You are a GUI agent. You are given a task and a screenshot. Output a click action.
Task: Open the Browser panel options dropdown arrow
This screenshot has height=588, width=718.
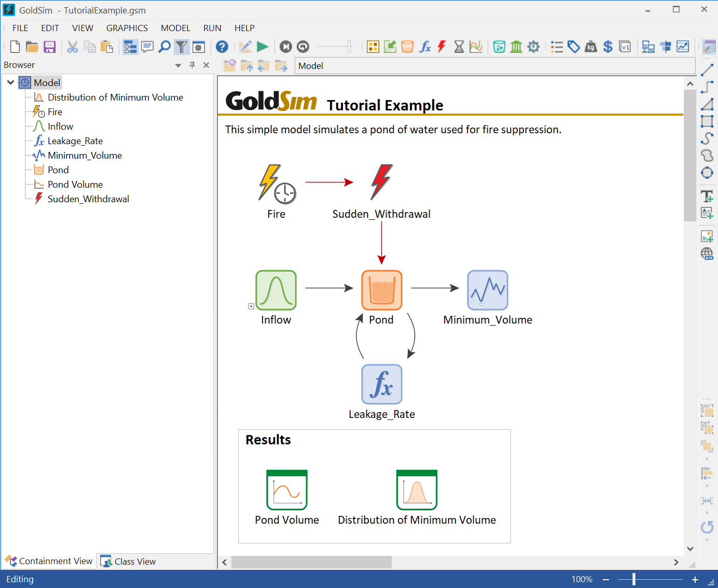(178, 65)
